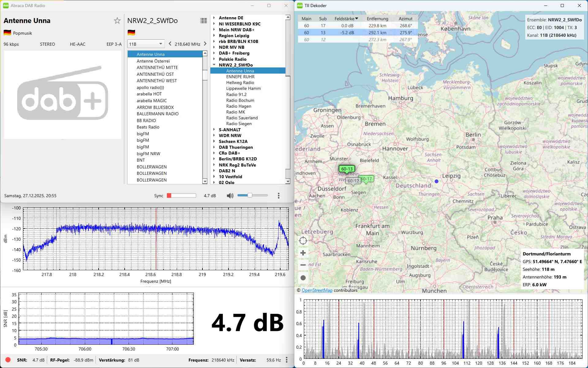Open the OpenStreetMap link
The image size is (588, 368).
coord(317,290)
